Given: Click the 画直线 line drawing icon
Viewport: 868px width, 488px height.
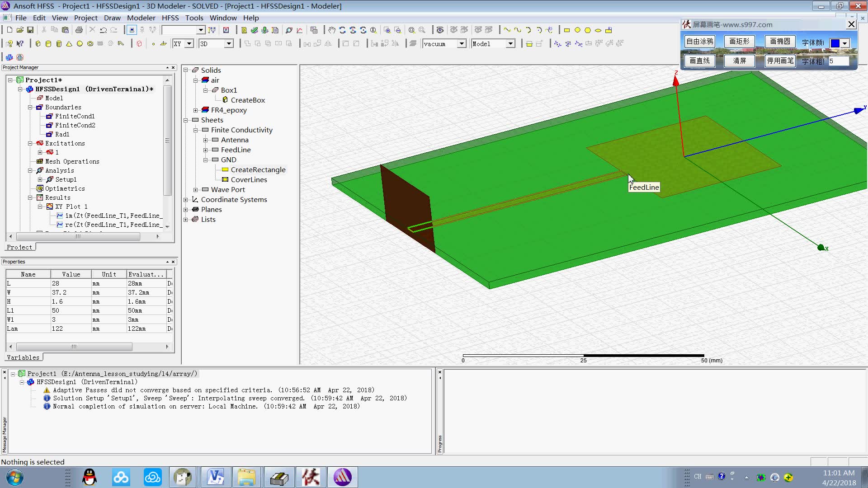Looking at the screenshot, I should click(699, 61).
